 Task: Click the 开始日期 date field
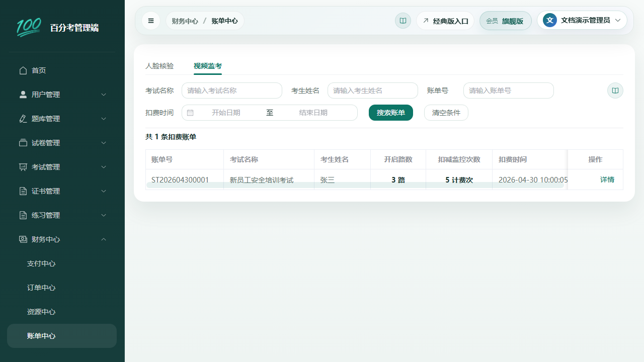point(226,113)
